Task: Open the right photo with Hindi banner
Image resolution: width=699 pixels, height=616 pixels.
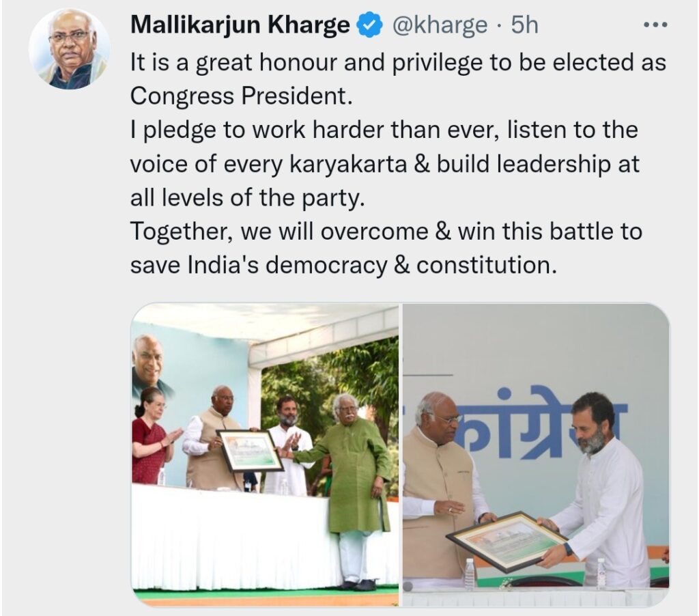Action: 536,455
